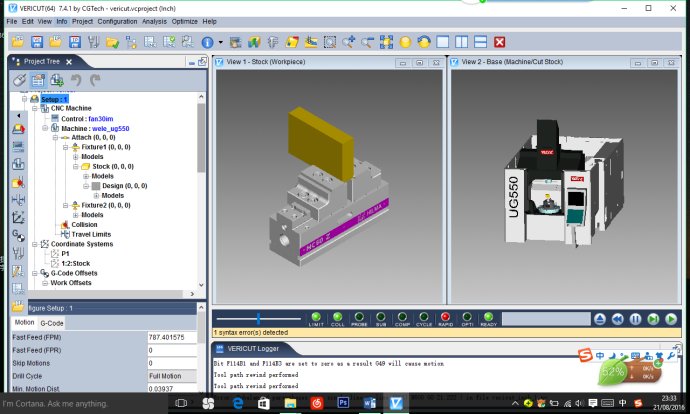Expand Models under Design (0, 0, 0)
The height and width of the screenshot is (414, 690).
96,195
